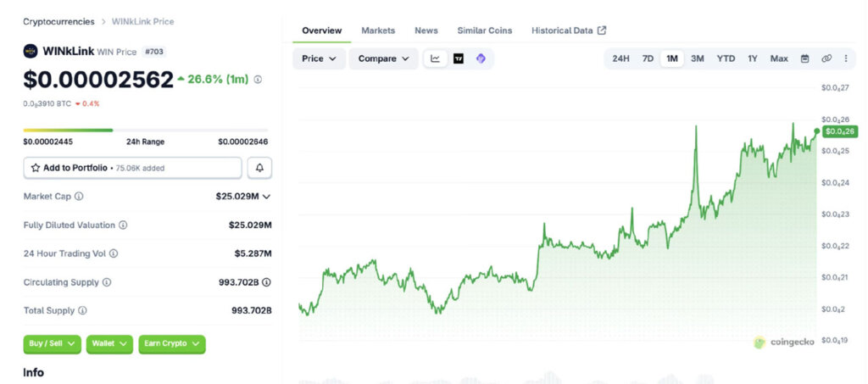Click the $0.0₄27 axis label
Screen dimensions: 868x384
click(835, 87)
